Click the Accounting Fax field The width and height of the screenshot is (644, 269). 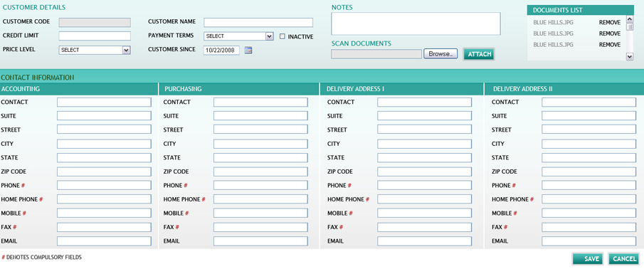point(104,227)
